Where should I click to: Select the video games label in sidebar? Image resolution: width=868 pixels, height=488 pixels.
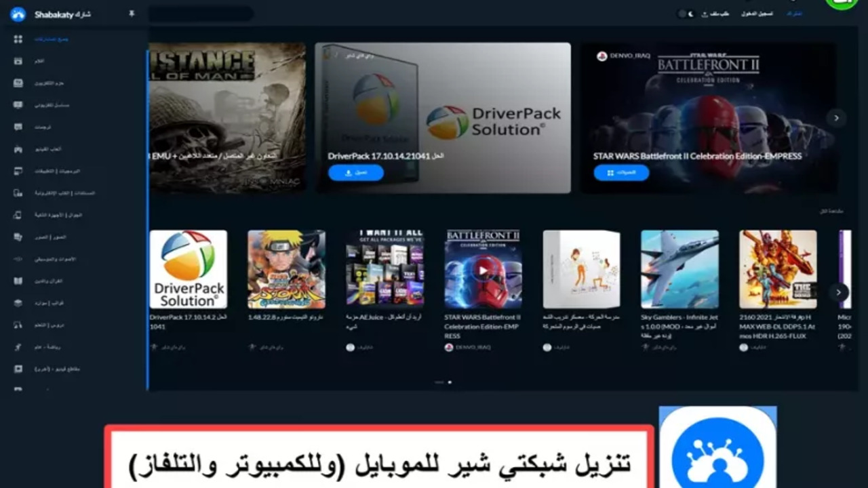[48, 148]
